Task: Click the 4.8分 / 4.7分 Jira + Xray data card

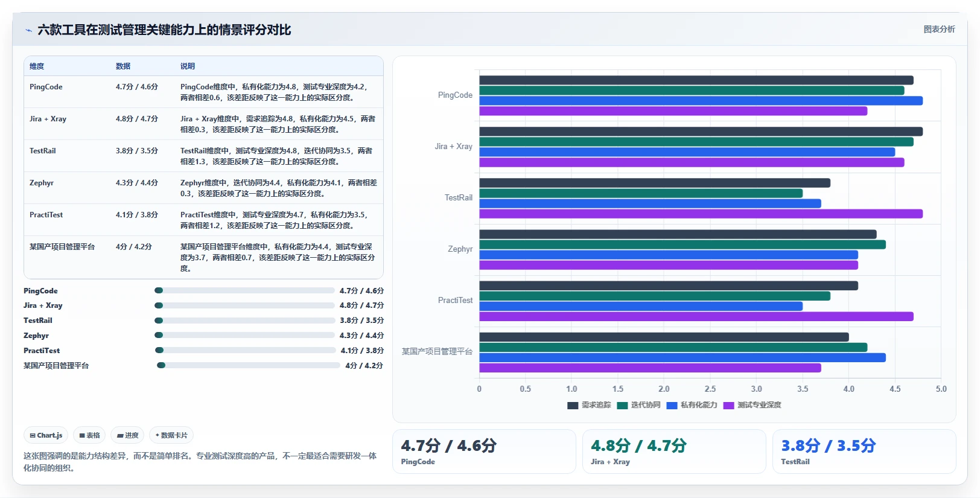Action: click(x=674, y=452)
